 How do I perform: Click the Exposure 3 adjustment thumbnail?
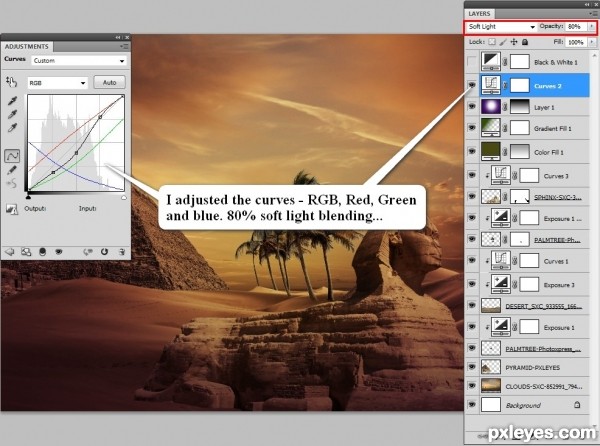click(x=501, y=285)
